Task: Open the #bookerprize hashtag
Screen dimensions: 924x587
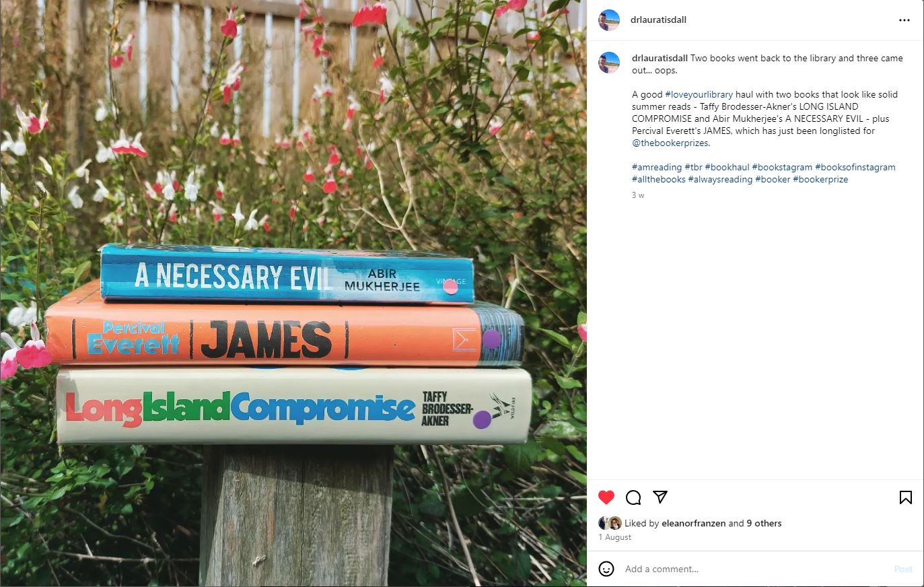Action: 820,179
